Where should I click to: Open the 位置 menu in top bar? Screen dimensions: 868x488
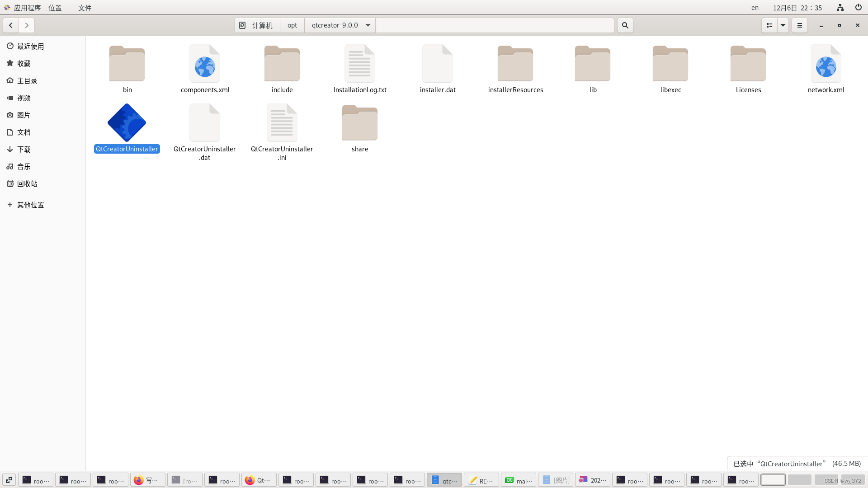click(x=55, y=8)
